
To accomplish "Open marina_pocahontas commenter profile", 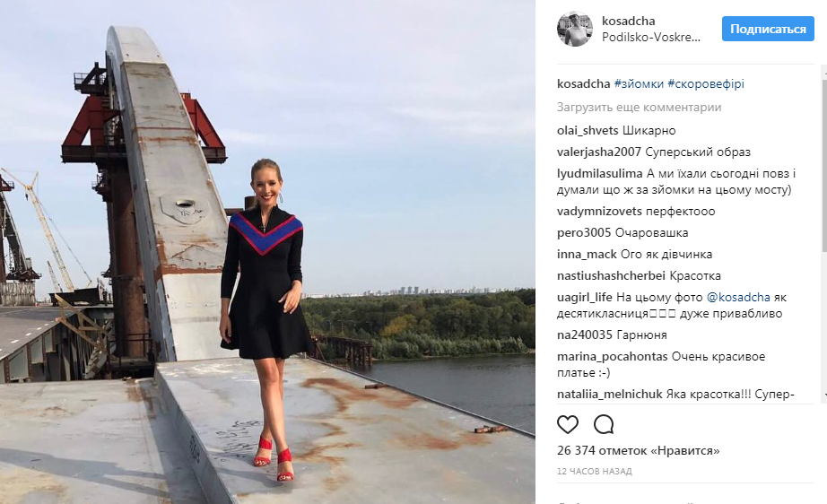I will coord(612,357).
